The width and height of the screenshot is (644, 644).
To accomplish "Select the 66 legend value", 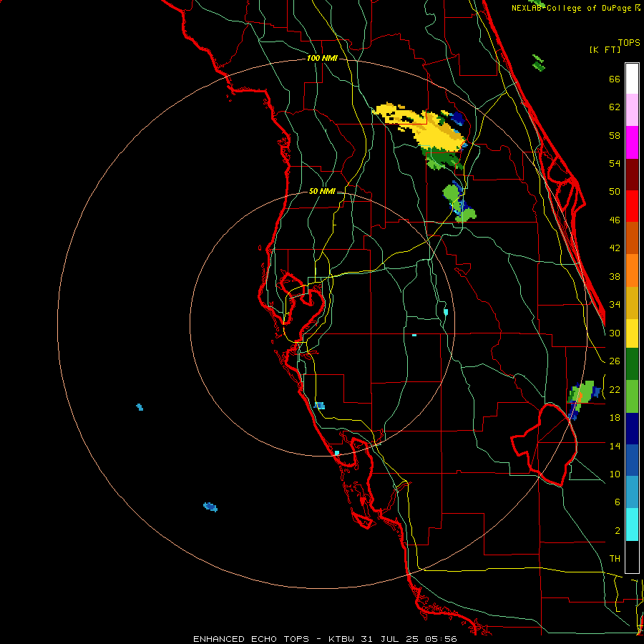I will coord(615,79).
